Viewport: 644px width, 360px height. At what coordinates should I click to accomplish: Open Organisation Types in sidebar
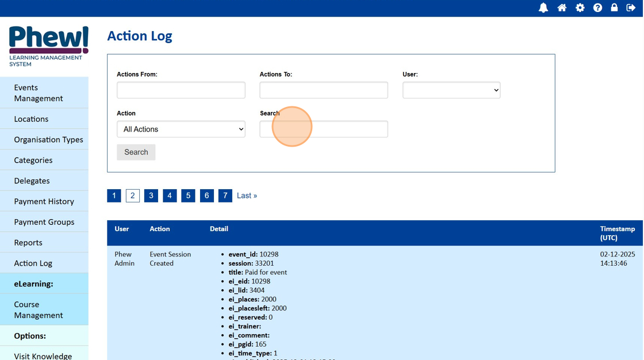(44, 139)
